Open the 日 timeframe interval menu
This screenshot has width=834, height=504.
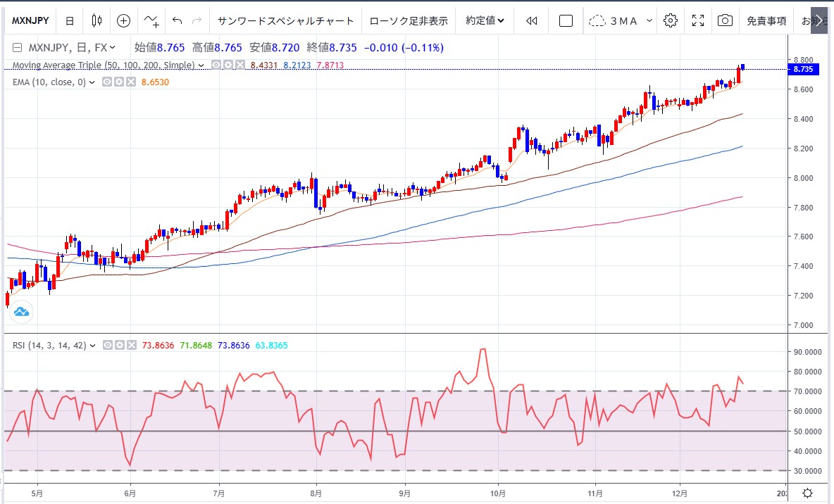tap(69, 20)
